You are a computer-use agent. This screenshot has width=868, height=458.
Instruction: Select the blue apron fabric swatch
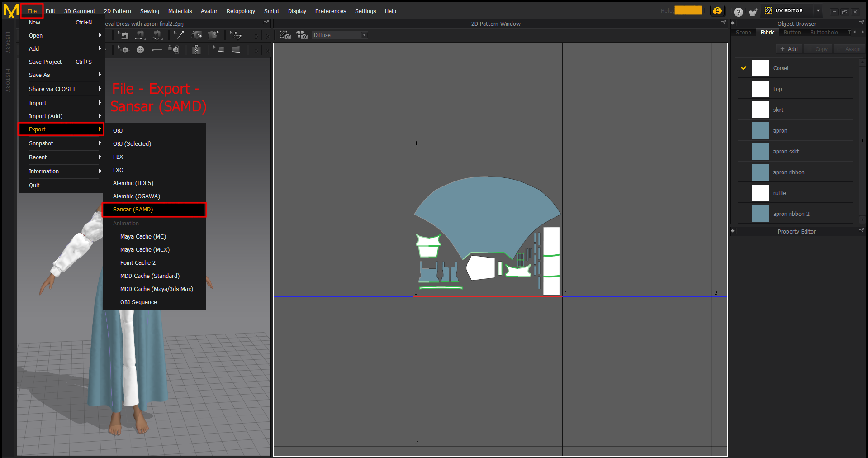(x=760, y=131)
